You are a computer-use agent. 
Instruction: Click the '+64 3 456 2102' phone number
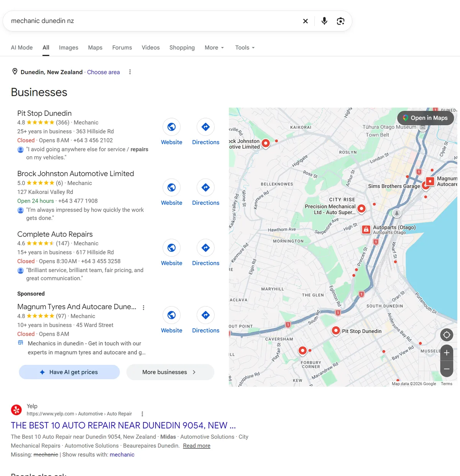(x=93, y=140)
